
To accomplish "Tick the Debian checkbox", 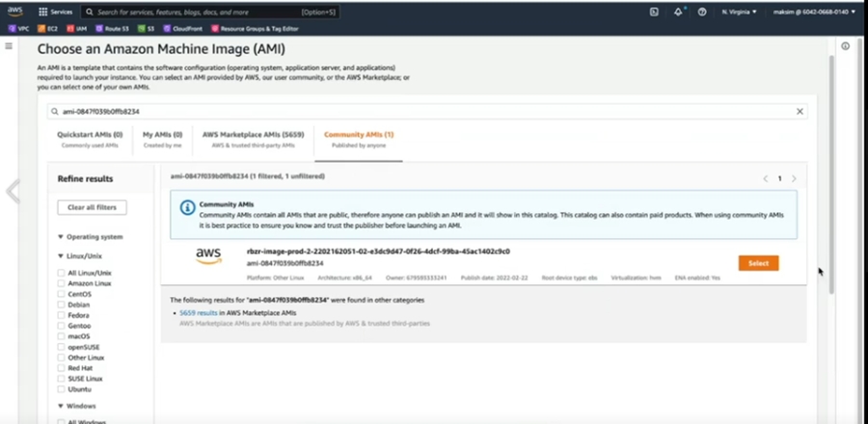I will (62, 305).
